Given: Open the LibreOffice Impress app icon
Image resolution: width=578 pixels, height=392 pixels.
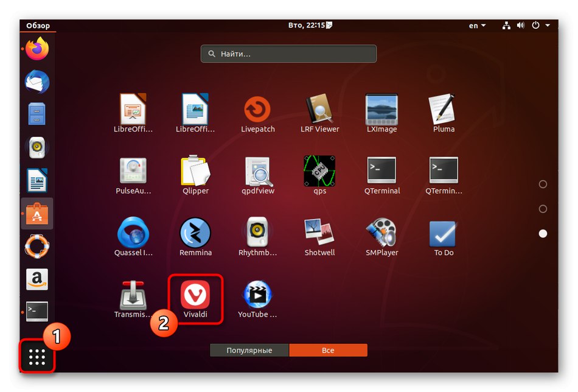Looking at the screenshot, I should 133,110.
